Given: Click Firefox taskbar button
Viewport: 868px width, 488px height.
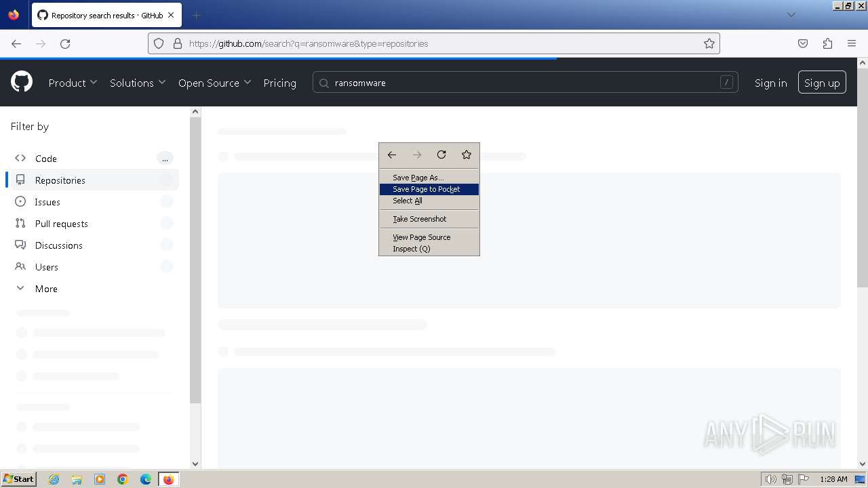Looking at the screenshot, I should [x=168, y=479].
